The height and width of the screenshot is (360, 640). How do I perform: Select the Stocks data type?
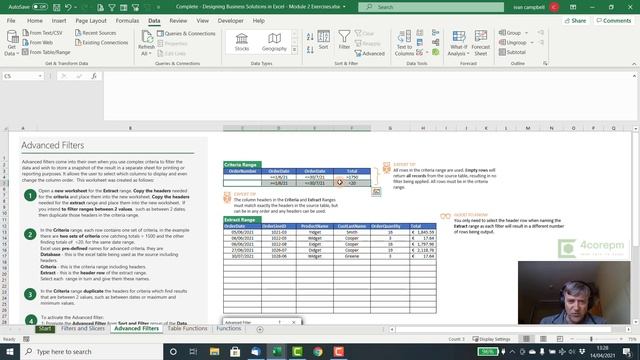coord(242,42)
